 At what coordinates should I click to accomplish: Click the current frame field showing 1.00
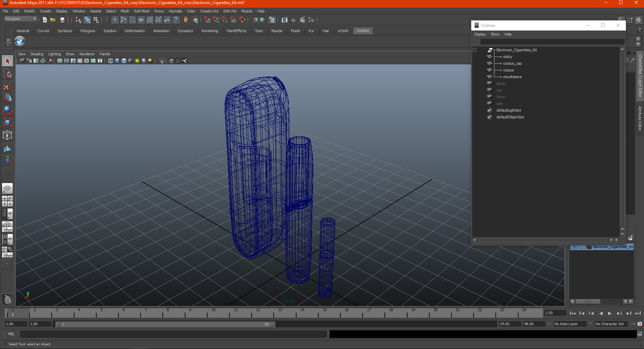(555, 313)
